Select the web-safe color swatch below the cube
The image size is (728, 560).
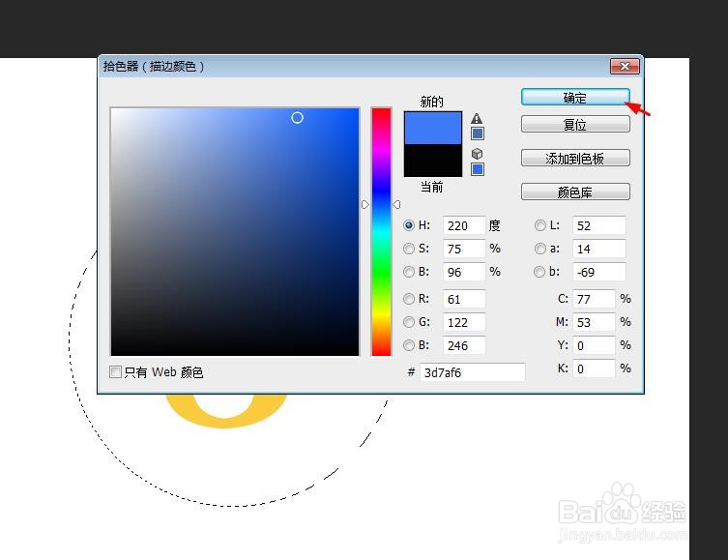click(x=478, y=169)
